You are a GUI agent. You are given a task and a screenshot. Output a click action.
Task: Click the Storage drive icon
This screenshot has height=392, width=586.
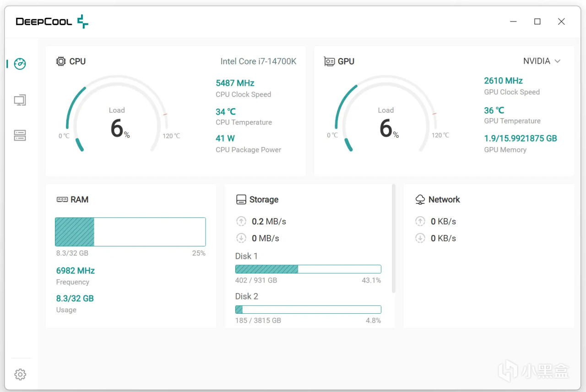(241, 200)
